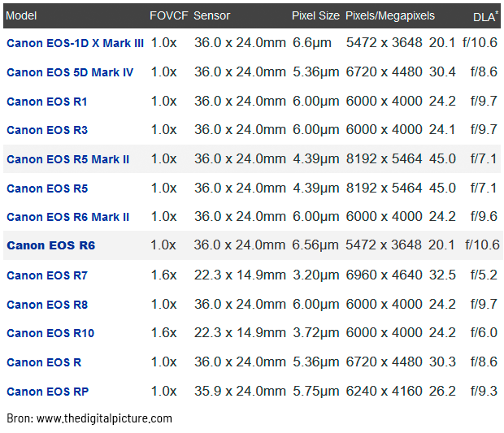Click the DLA column header
The height and width of the screenshot is (433, 504).
pos(484,16)
